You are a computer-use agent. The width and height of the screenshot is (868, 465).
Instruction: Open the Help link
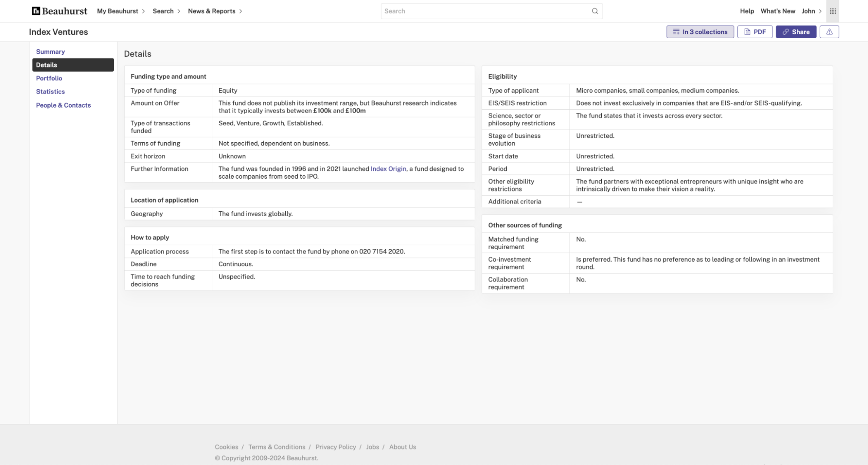(x=747, y=11)
